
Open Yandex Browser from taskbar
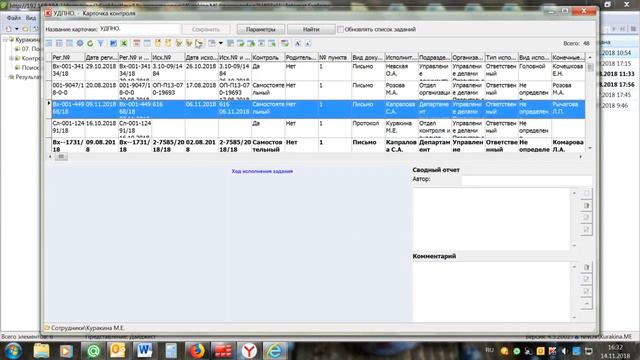(x=249, y=351)
